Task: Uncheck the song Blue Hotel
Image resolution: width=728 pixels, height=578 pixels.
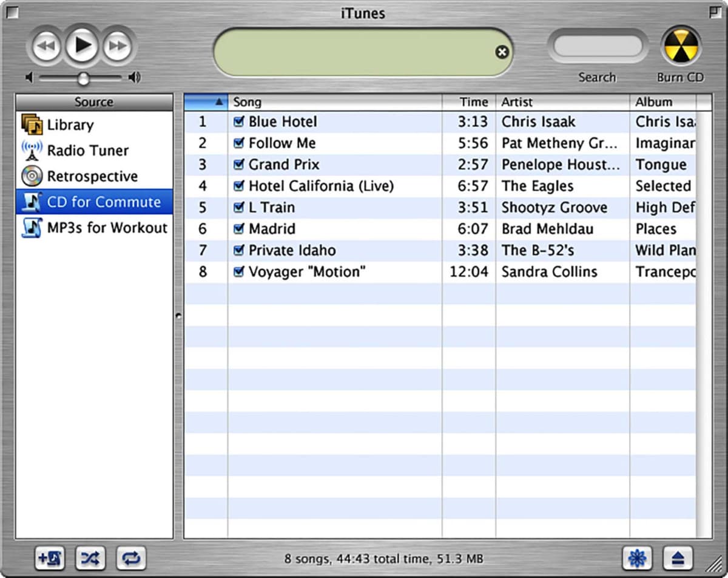Action: pos(238,121)
